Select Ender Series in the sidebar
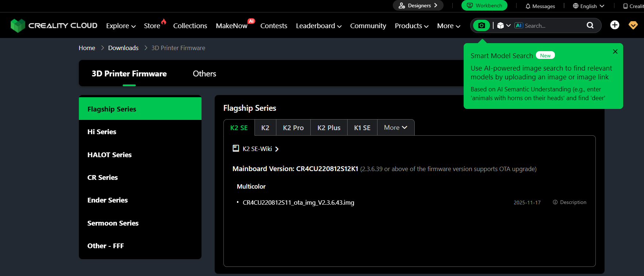Viewport: 644px width, 276px height. pos(108,200)
